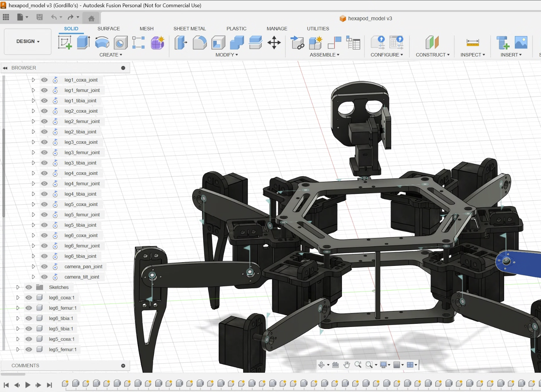Select the Create Sketch tool icon
The height and width of the screenshot is (392, 541).
pos(65,43)
